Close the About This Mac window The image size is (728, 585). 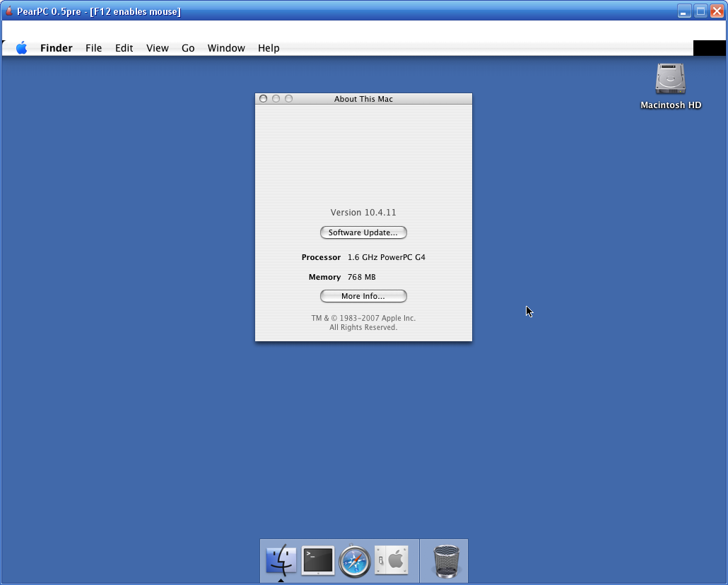click(263, 99)
